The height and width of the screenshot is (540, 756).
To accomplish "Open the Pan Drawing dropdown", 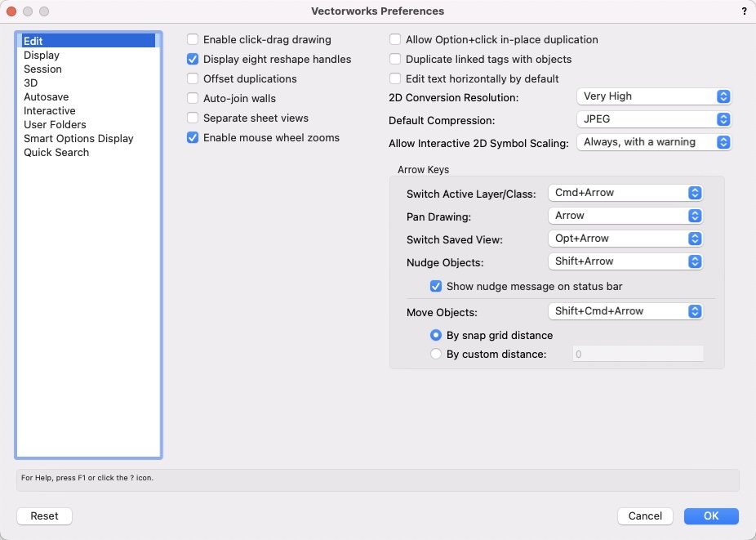I will point(625,216).
